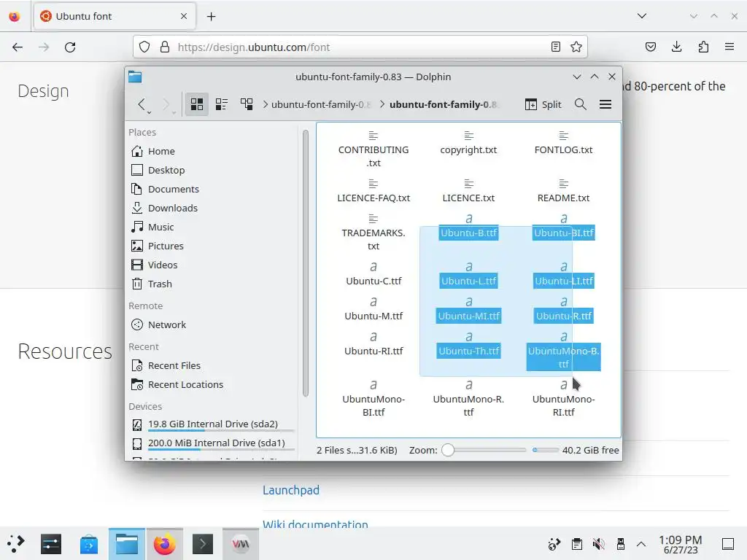Open KDE application launcher in taskbar
This screenshot has width=747, height=560.
click(16, 544)
